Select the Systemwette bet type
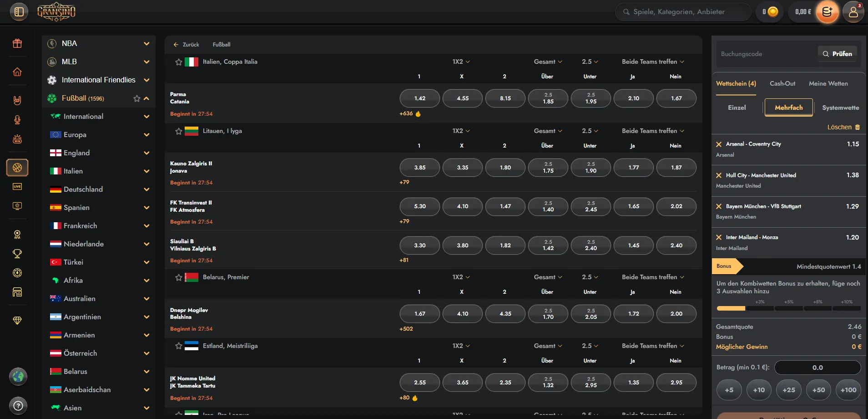The height and width of the screenshot is (419, 868). pos(841,107)
